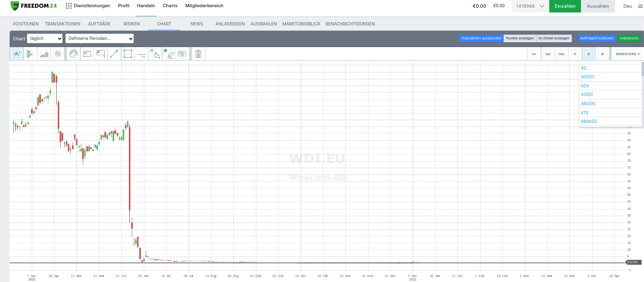Switch to the NEWS tab

point(197,24)
